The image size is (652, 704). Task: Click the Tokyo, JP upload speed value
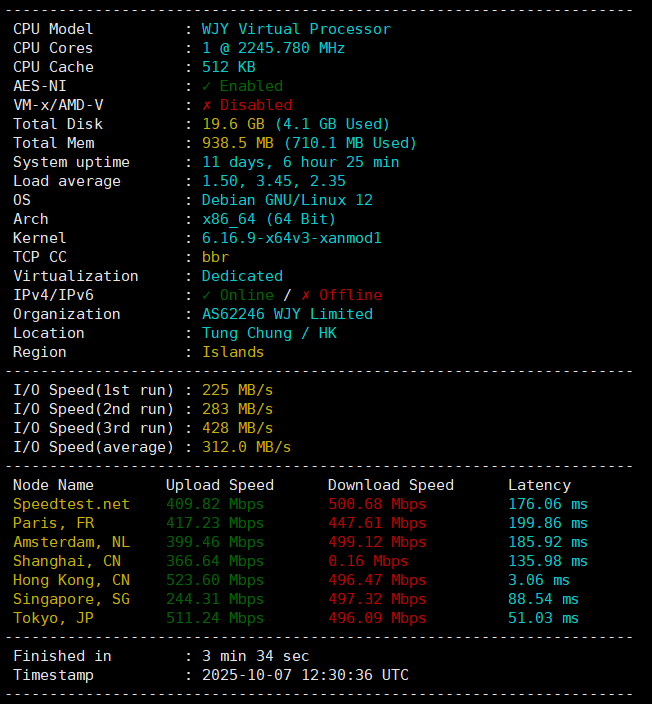[x=214, y=618]
